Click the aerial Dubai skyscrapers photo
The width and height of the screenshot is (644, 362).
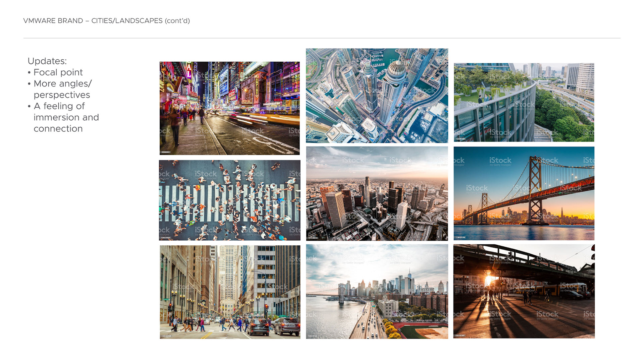(x=377, y=96)
